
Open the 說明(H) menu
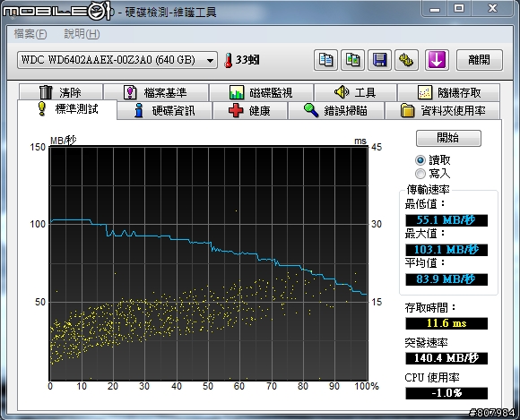[82, 34]
